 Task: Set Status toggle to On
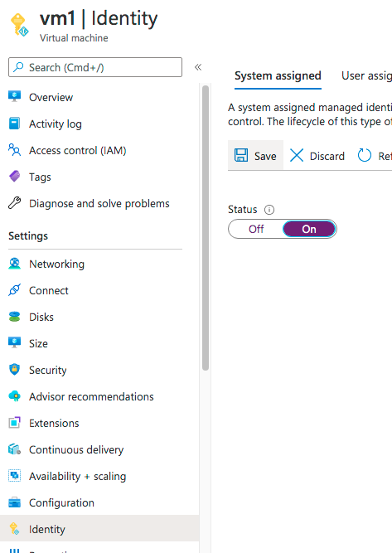309,229
